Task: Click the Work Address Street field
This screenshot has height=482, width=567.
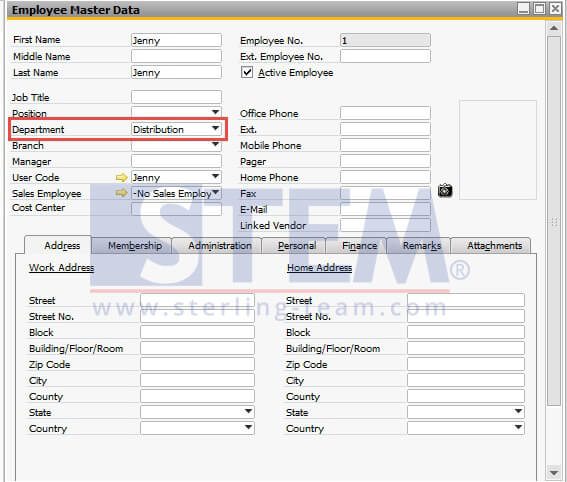Action: [x=197, y=300]
